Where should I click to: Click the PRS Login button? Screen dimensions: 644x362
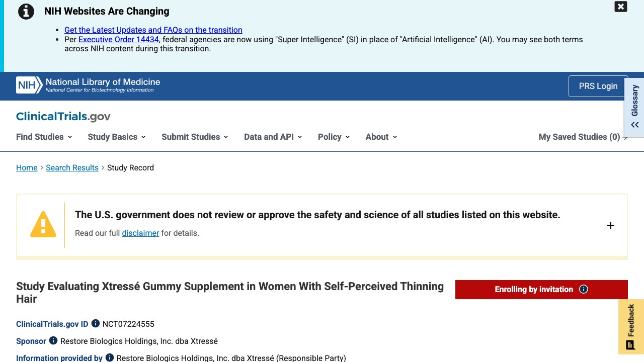(x=598, y=86)
